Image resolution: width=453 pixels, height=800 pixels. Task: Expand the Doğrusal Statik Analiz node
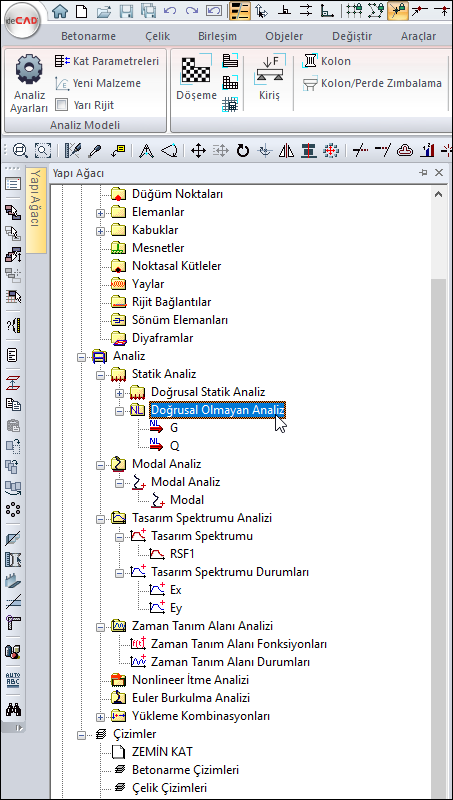point(120,392)
